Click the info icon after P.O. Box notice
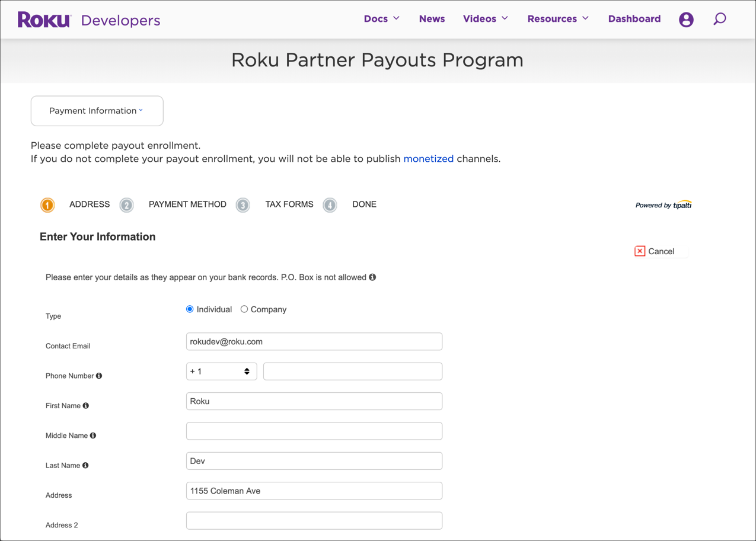This screenshot has width=756, height=541. pyautogui.click(x=372, y=277)
